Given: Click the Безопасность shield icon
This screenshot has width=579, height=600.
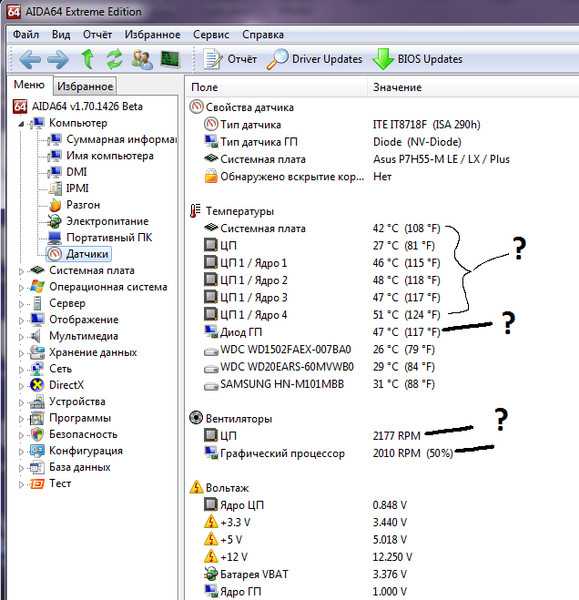Looking at the screenshot, I should (x=37, y=434).
